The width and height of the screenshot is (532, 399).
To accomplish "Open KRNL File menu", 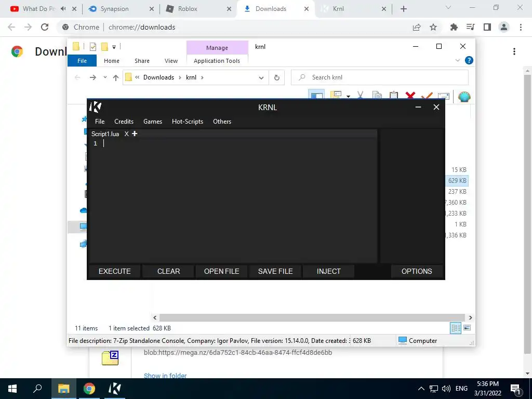I will [x=100, y=122].
